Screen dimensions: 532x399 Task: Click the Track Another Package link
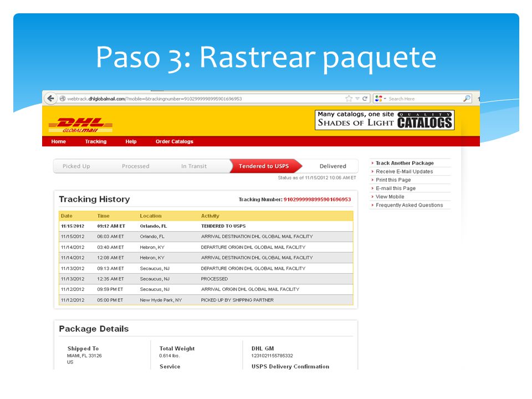pos(405,163)
